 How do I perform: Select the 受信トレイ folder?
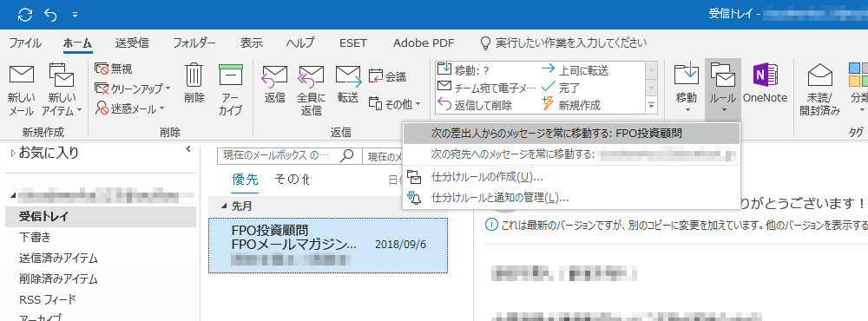point(101,216)
